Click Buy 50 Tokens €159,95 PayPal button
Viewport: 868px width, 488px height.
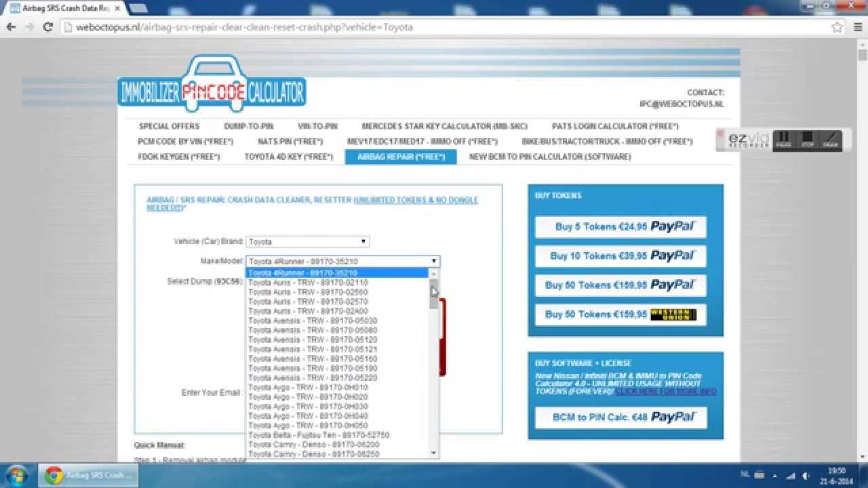[x=620, y=285]
